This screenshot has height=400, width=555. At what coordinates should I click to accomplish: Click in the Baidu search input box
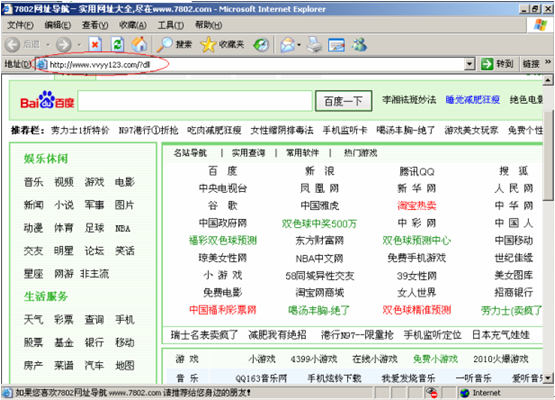(195, 101)
